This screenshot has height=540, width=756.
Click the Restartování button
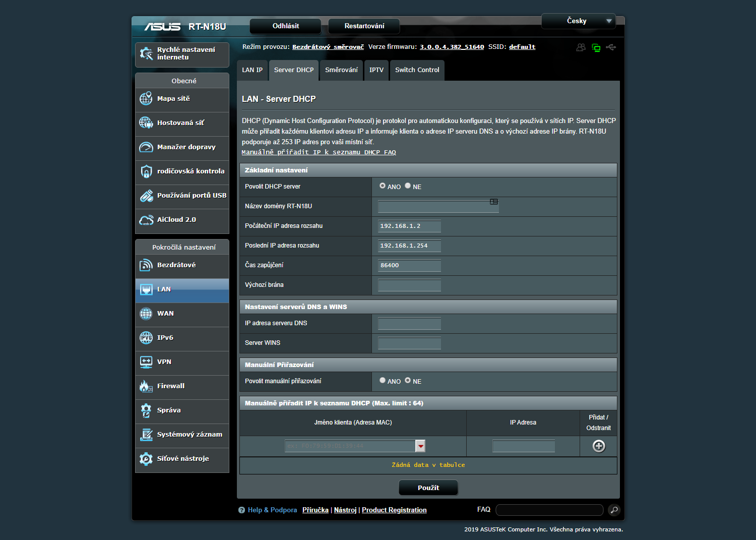click(364, 26)
